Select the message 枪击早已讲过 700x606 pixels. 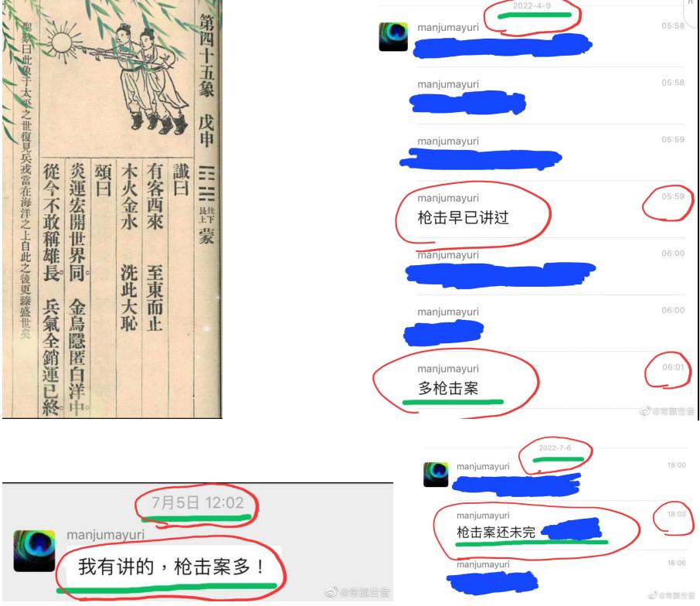pos(463,217)
